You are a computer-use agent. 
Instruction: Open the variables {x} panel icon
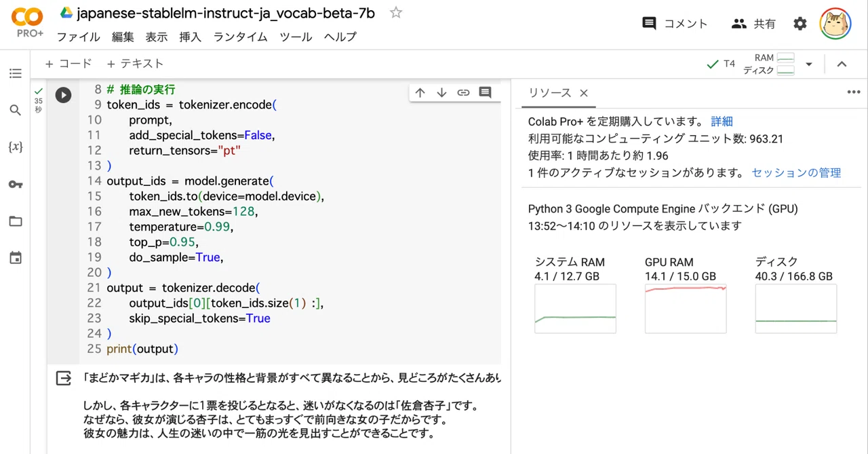click(16, 147)
